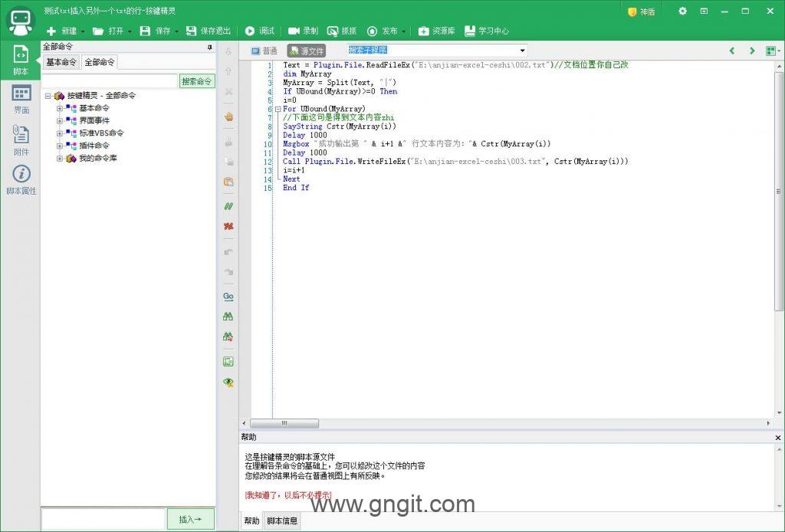Open the 搜索子程序 dropdown
The image size is (785, 532).
coord(522,51)
